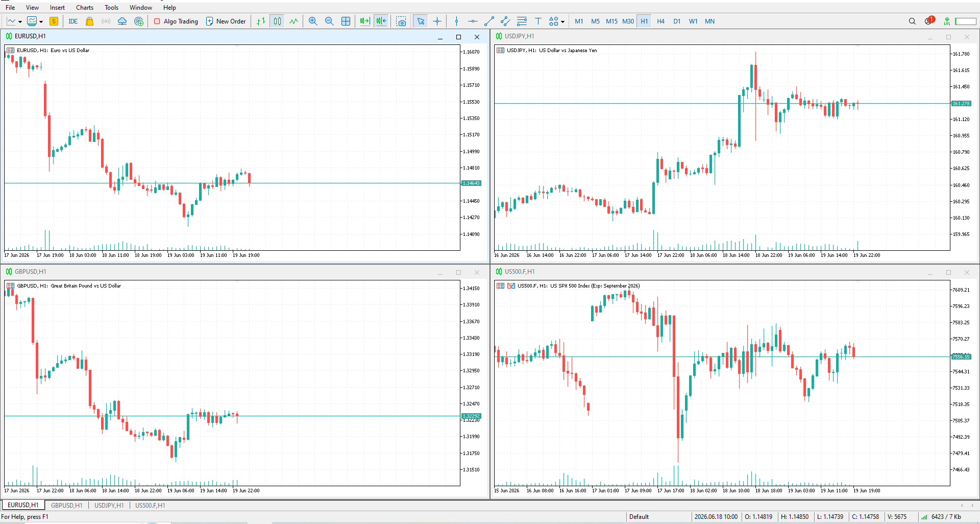Draw a vertical line
The image size is (980, 524).
click(456, 21)
